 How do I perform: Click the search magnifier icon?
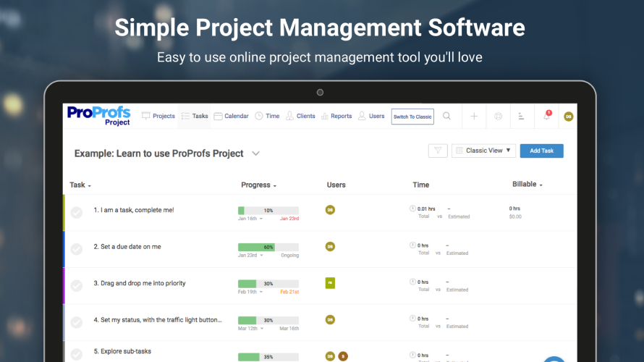tap(447, 116)
